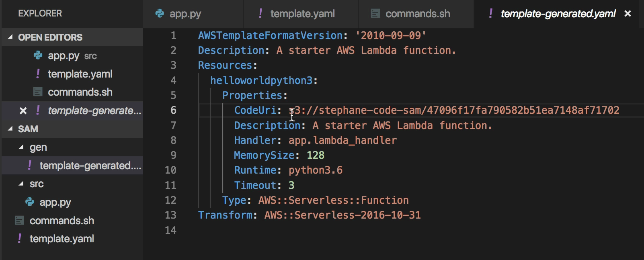
Task: Collapse the gen folder
Action: pyautogui.click(x=21, y=147)
